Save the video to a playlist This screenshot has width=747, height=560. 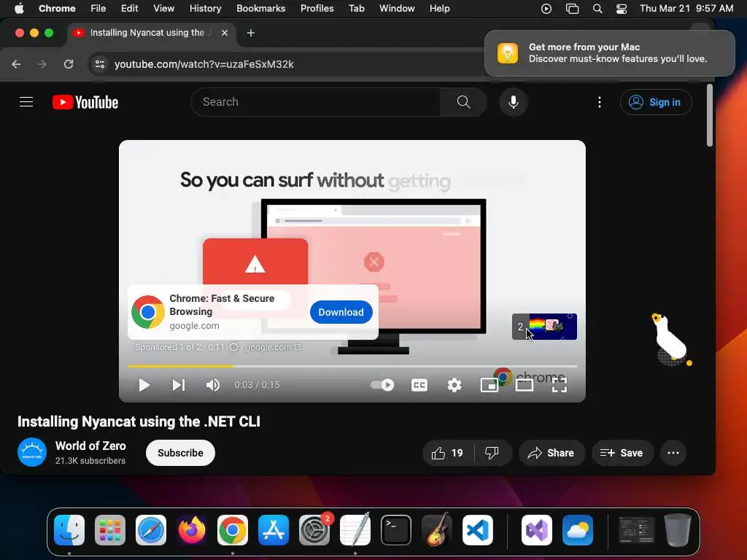pyautogui.click(x=622, y=453)
